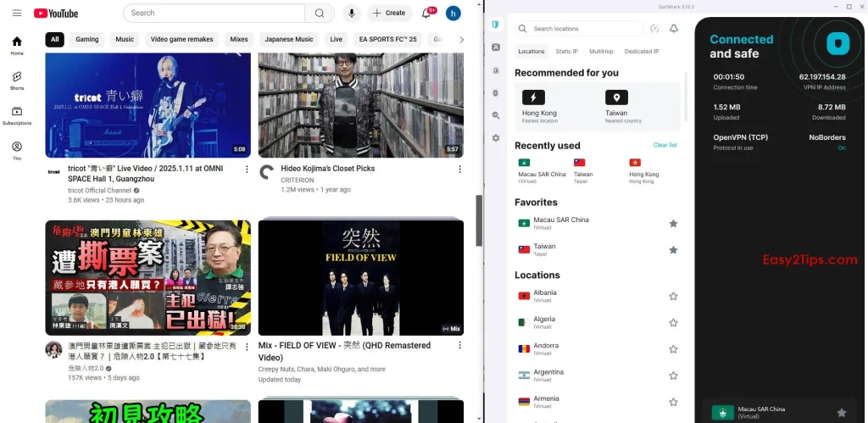Unfavorite Macau SAR China in Favorites
The width and height of the screenshot is (868, 423).
point(673,223)
